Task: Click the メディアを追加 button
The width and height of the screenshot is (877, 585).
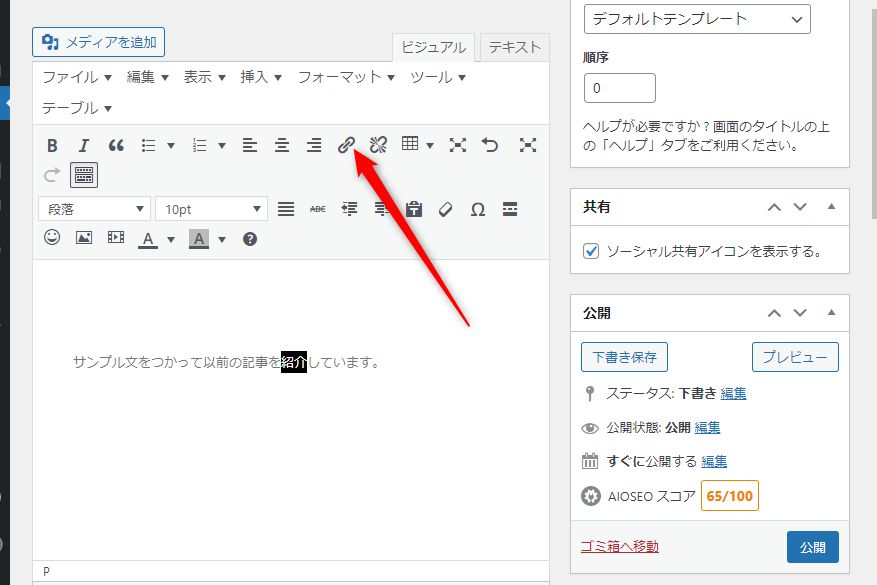Action: pos(98,42)
